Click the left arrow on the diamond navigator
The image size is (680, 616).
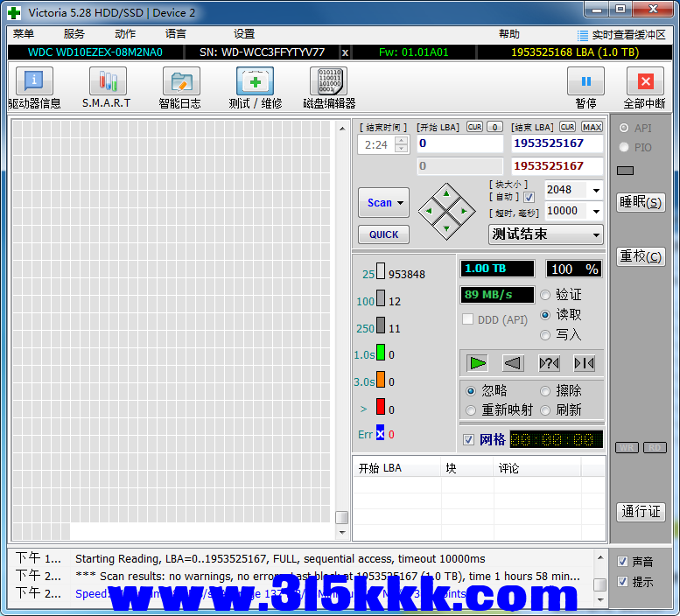pyautogui.click(x=429, y=211)
